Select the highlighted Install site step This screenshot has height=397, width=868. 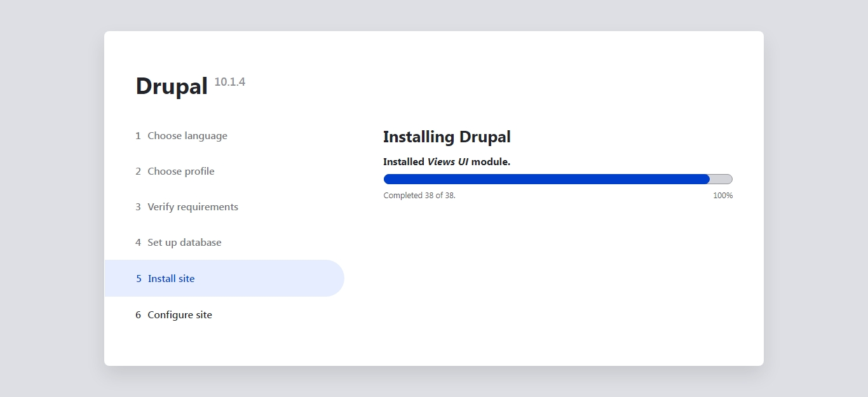pyautogui.click(x=170, y=278)
